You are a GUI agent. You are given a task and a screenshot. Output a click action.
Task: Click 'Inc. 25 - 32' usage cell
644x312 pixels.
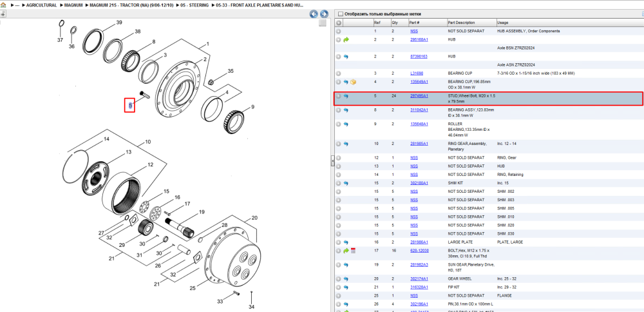point(507,278)
